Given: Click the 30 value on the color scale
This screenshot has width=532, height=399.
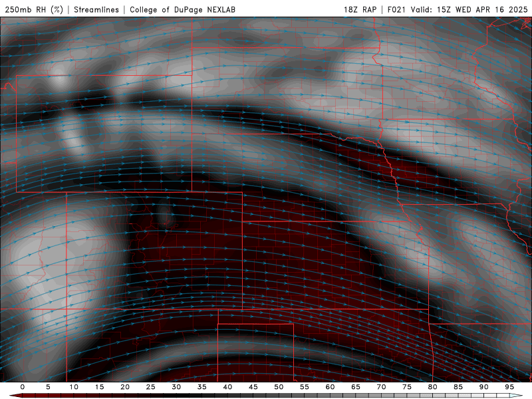Looking at the screenshot, I should click(176, 387).
